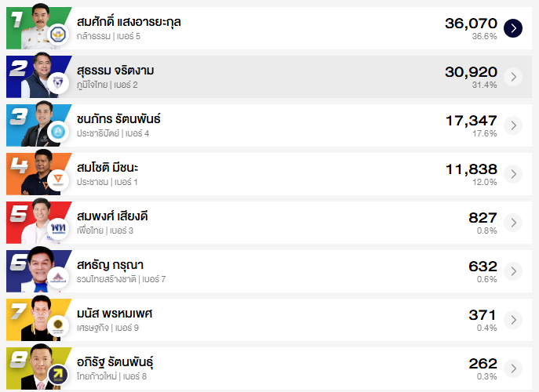Expand chevron for อภิรัฐ รัตนพันธุ์ row
539x392 pixels.
click(x=512, y=368)
